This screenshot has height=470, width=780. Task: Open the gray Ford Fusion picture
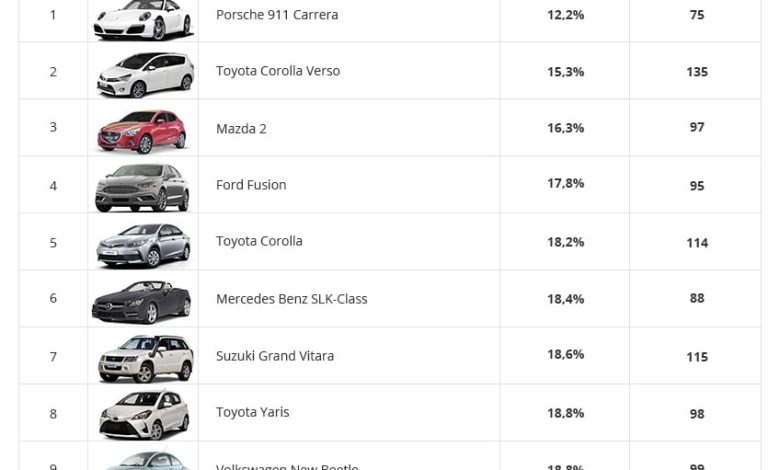pos(143,187)
